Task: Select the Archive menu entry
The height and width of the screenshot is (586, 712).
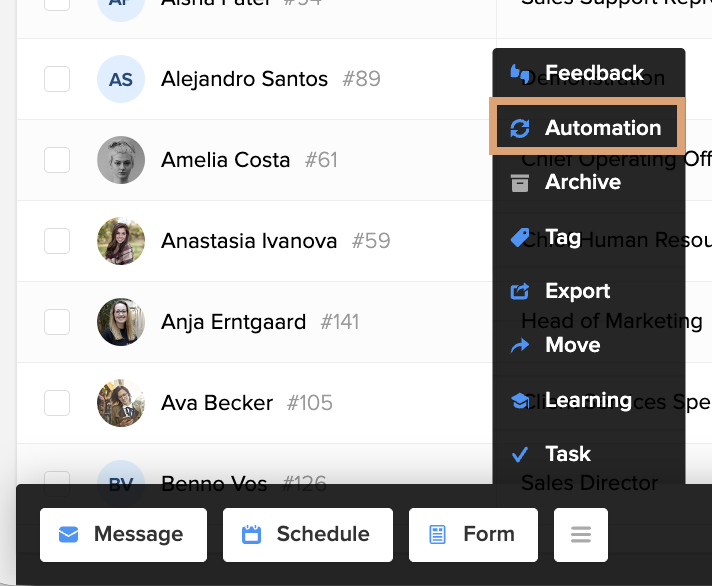Action: [x=589, y=182]
